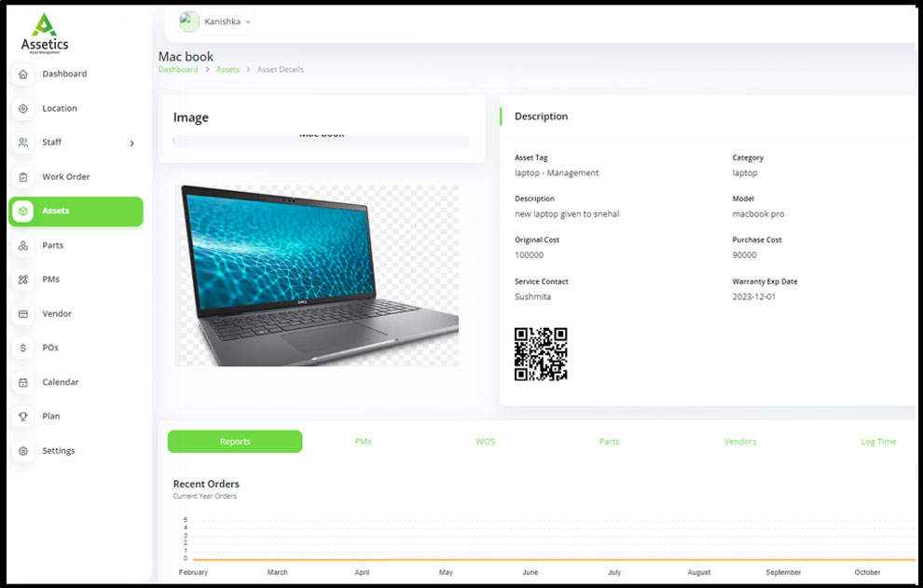Switch to the Log Time tab
The image size is (923, 588).
coord(878,442)
